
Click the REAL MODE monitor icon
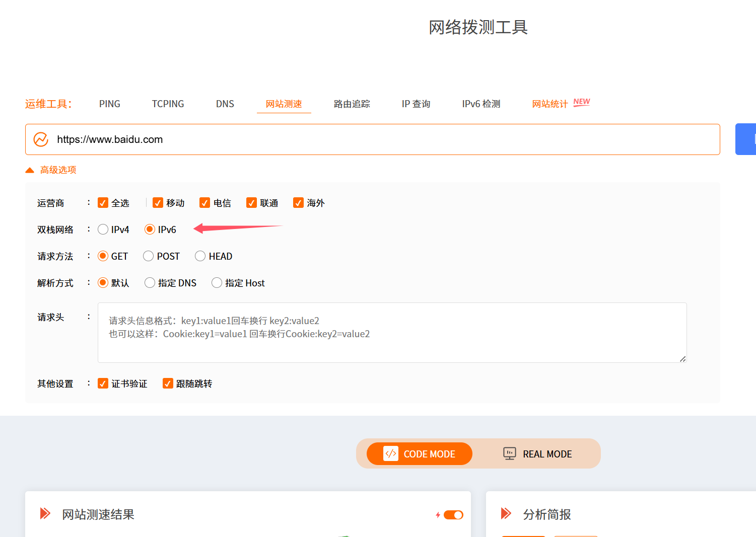click(510, 453)
